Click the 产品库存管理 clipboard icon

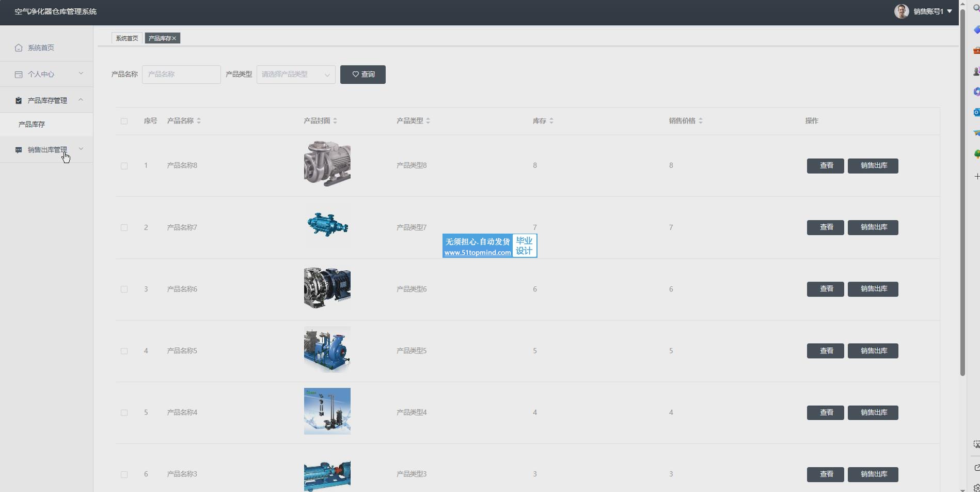(19, 100)
